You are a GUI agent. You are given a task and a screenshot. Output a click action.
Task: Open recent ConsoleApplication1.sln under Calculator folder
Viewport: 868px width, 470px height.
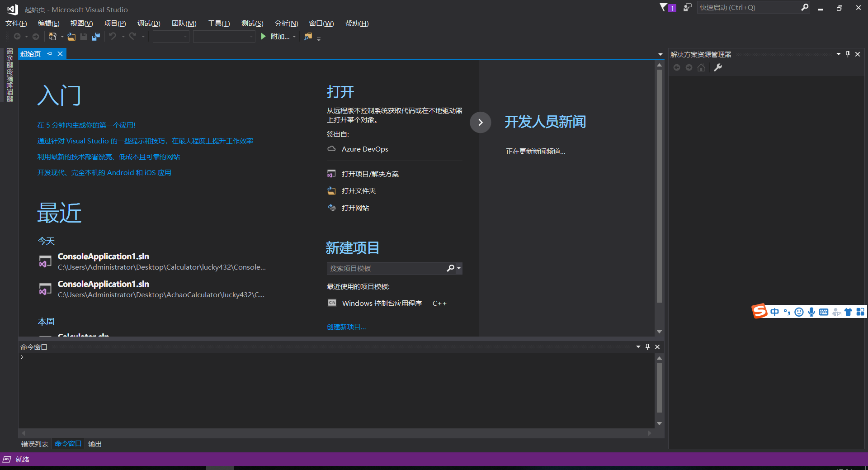[x=153, y=261]
